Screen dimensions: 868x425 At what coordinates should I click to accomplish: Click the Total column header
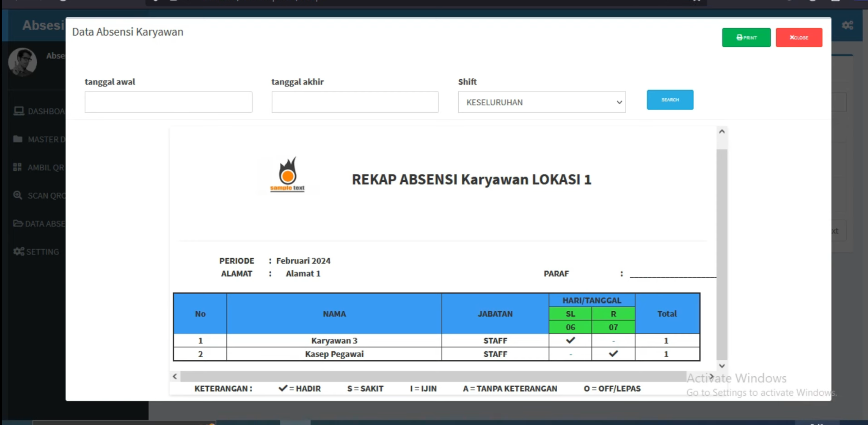pyautogui.click(x=667, y=314)
